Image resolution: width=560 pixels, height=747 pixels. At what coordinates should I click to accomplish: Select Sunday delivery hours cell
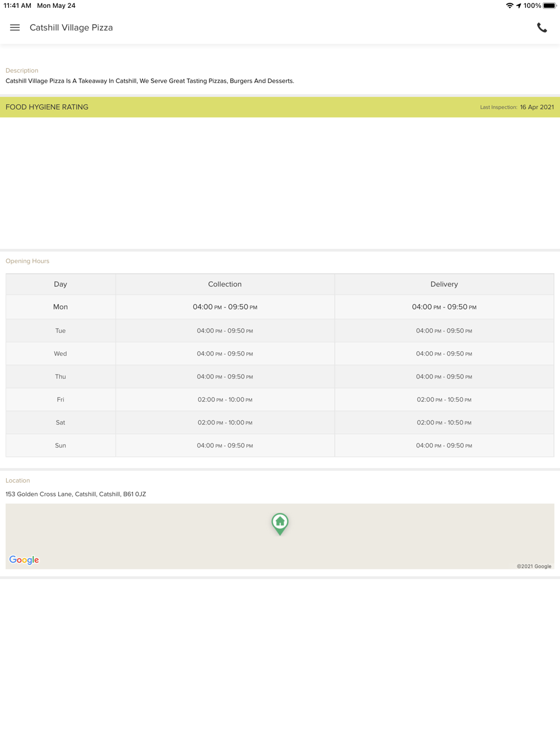(444, 446)
